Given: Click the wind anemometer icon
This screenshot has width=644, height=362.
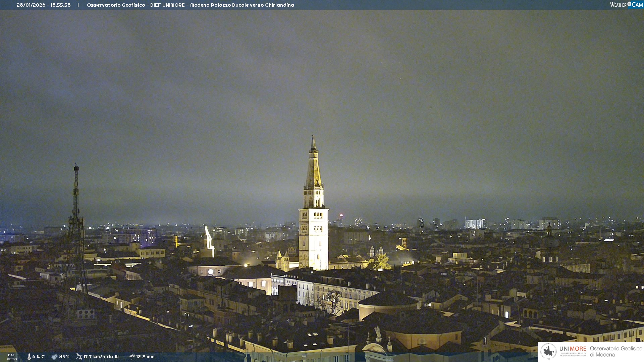Looking at the screenshot, I should pyautogui.click(x=79, y=357).
